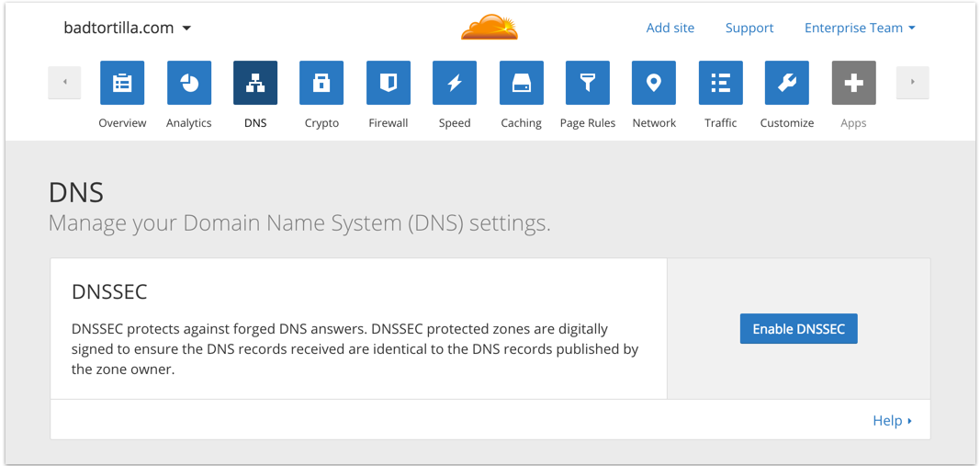The image size is (980, 466).
Task: Expand the Help section
Action: [893, 420]
